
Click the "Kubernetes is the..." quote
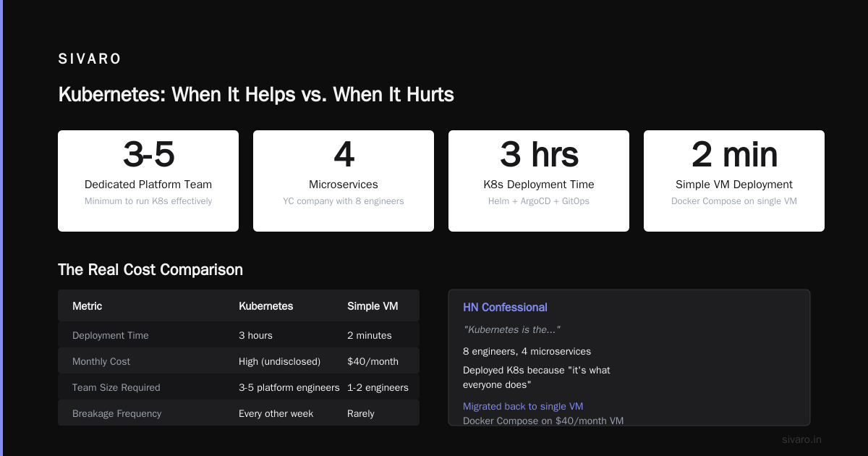[x=512, y=329]
